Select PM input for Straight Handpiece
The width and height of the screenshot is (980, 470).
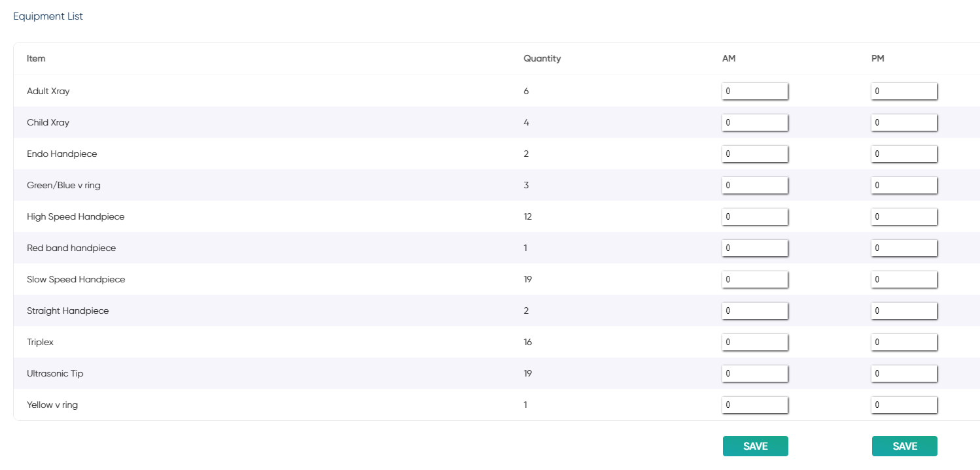coord(904,311)
